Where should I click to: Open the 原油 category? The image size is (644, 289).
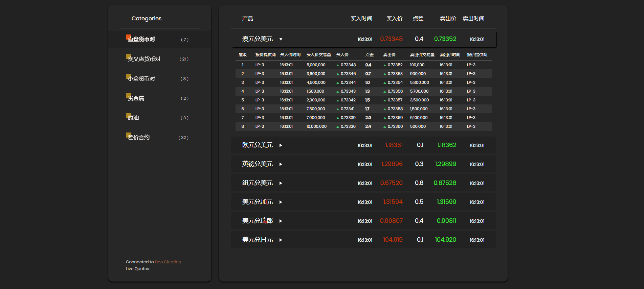[160, 118]
